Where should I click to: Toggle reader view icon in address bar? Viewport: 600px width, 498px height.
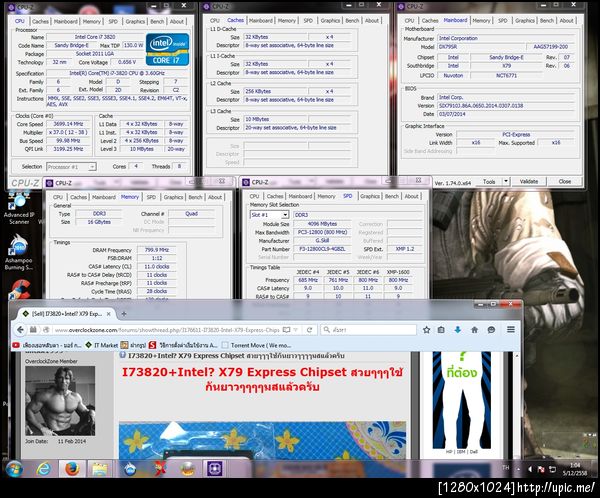pos(286,330)
